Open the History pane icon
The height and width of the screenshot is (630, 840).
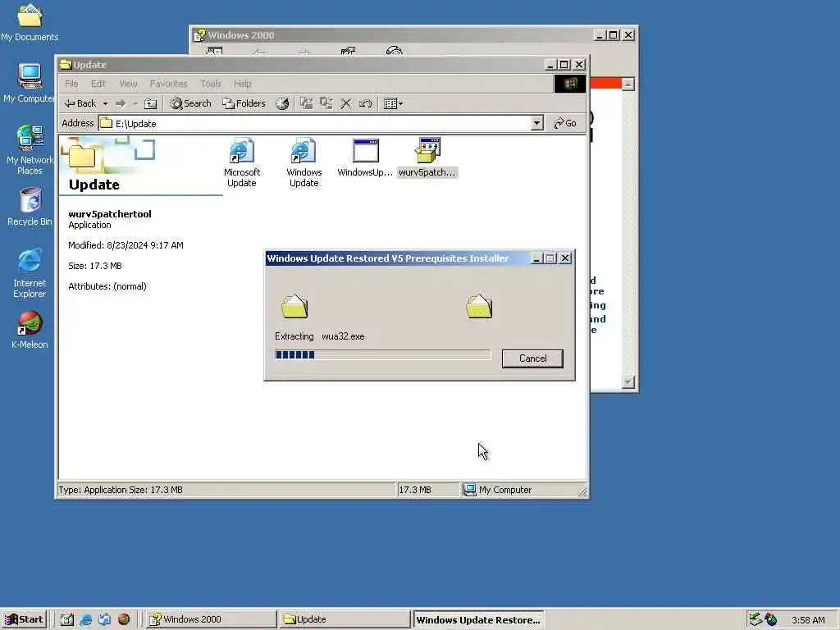pos(282,103)
